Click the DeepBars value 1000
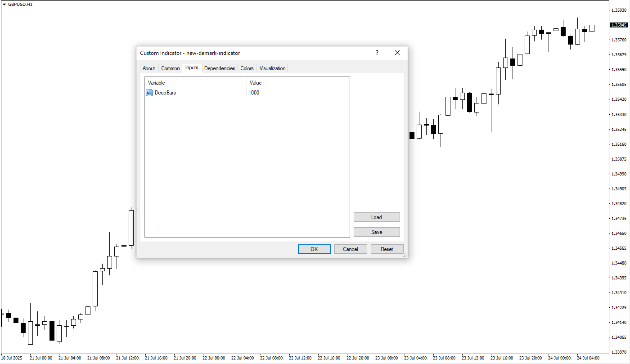The width and height of the screenshot is (630, 364). (x=254, y=93)
